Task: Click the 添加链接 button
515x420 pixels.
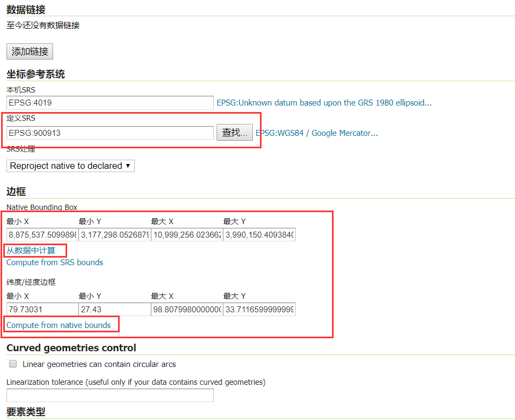Action: [x=29, y=51]
